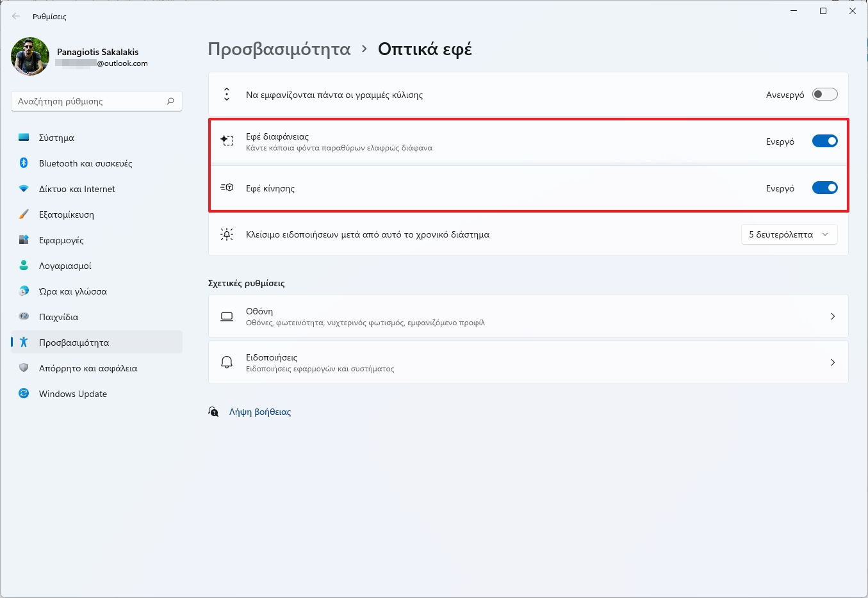Expand the Οθόνη related settings row

tap(832, 316)
